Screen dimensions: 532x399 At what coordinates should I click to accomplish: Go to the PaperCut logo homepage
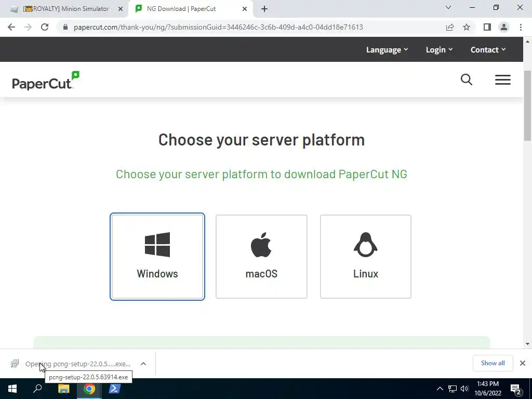point(46,81)
